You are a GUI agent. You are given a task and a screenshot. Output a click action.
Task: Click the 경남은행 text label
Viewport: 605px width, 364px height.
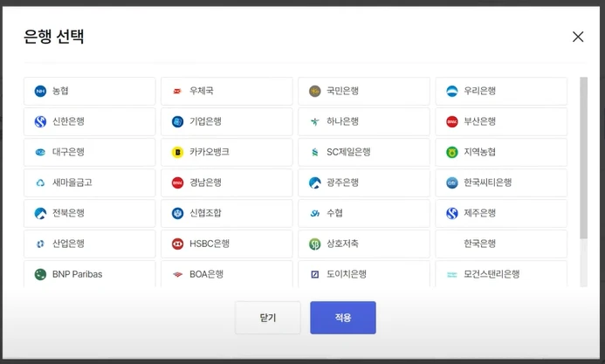coord(205,182)
